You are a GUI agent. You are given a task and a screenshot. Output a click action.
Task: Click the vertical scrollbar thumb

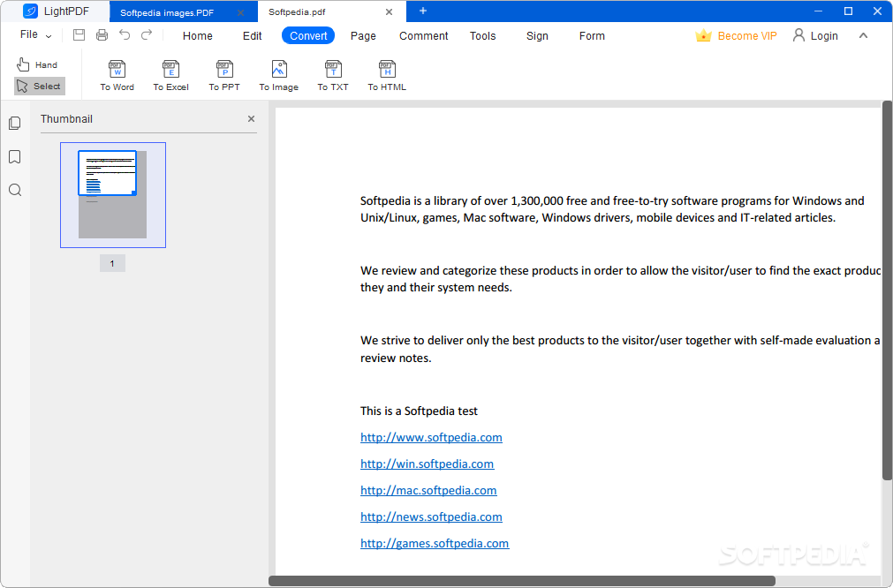point(887,290)
